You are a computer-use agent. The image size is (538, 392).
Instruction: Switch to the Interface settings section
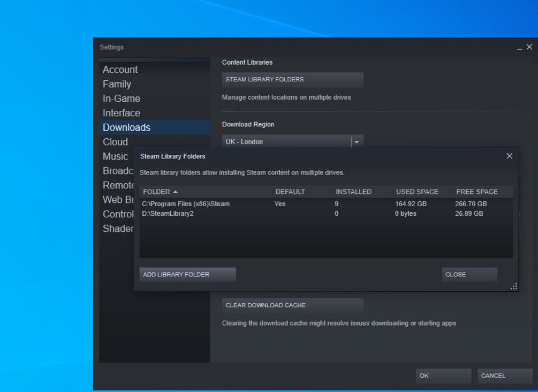pos(122,113)
